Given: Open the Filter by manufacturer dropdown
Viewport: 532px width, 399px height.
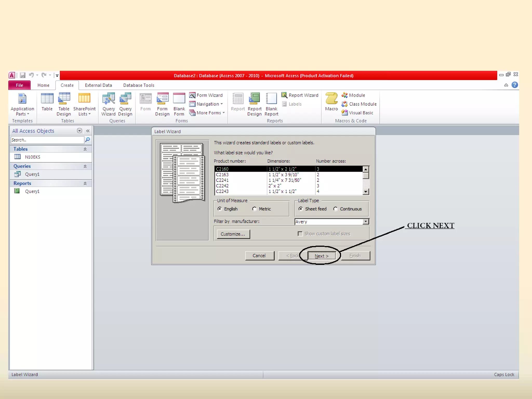Looking at the screenshot, I should click(x=365, y=222).
